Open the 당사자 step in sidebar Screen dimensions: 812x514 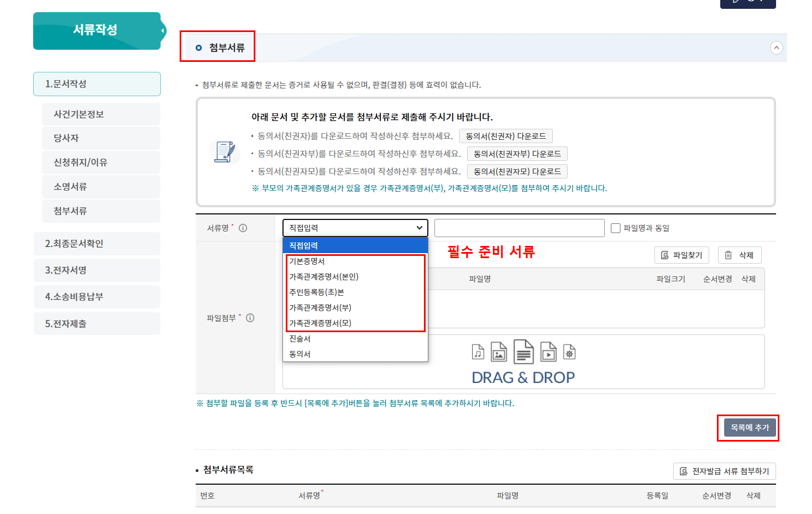point(101,138)
